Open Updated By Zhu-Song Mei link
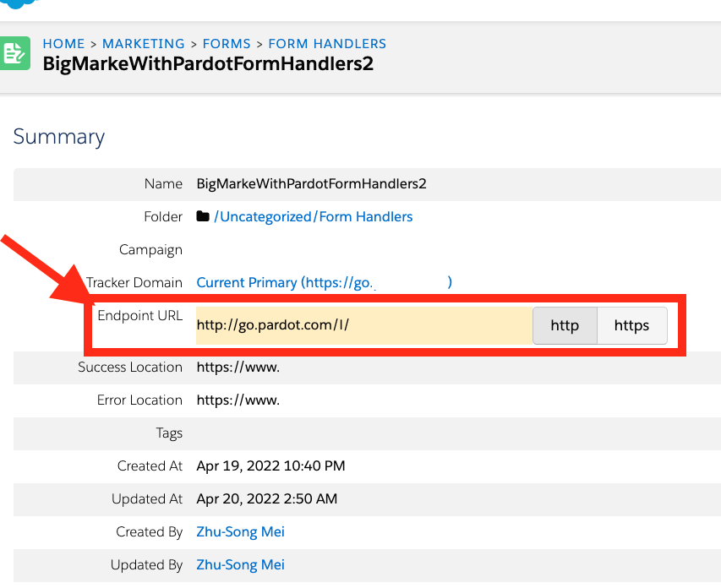The width and height of the screenshot is (721, 588). pyautogui.click(x=241, y=564)
